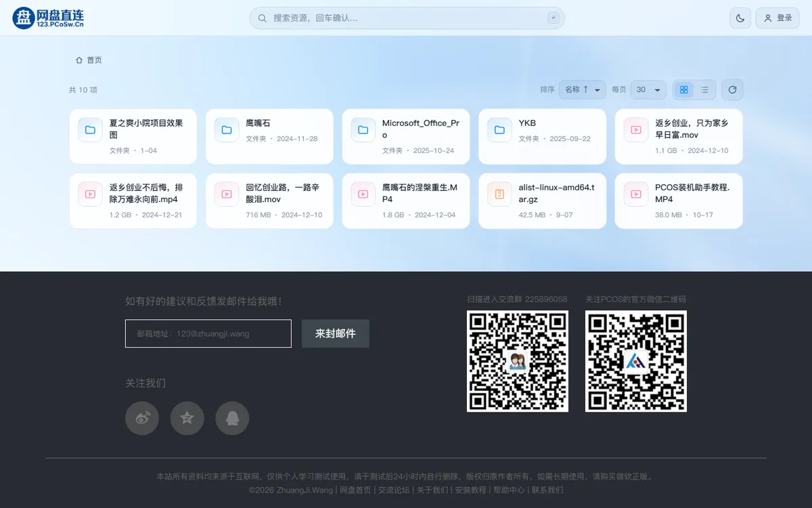Click video icon of PCOS装机助手教程.MP4
The image size is (812, 508).
[636, 194]
